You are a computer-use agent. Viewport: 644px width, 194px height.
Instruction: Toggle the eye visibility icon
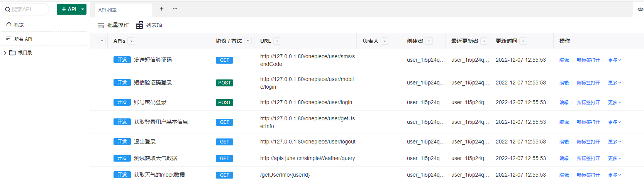click(640, 9)
